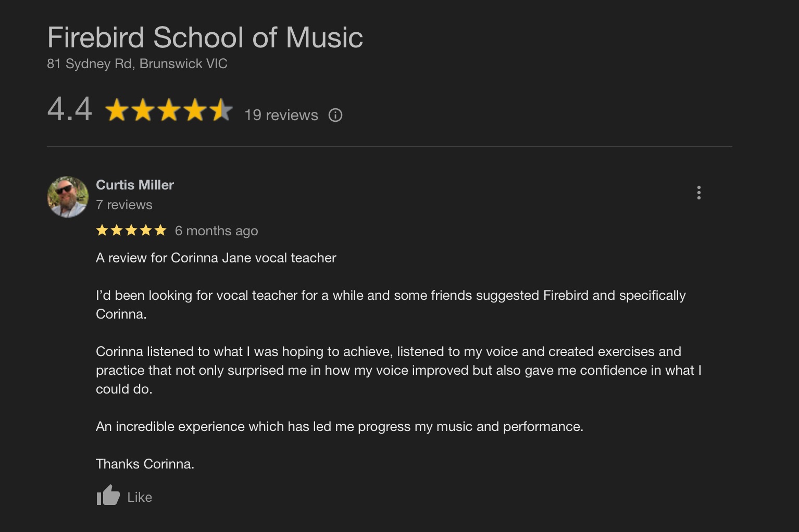Image resolution: width=799 pixels, height=532 pixels.
Task: Click the Like label under the review
Action: coord(140,497)
